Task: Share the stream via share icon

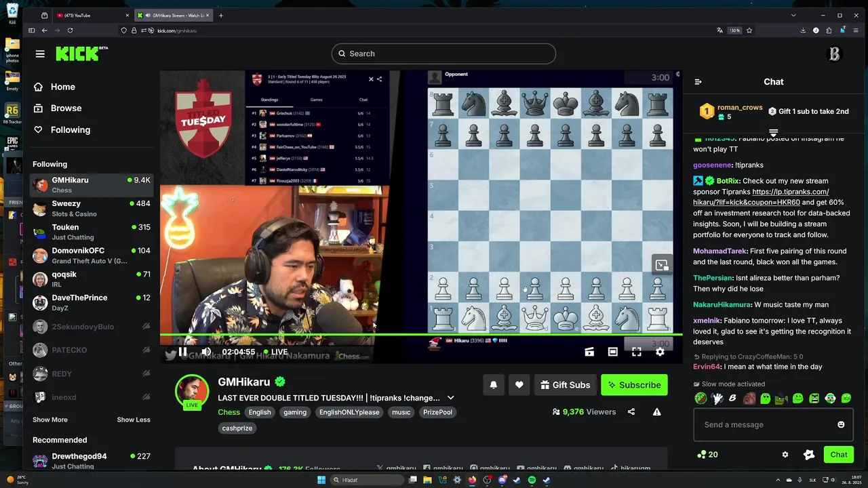Action: [x=631, y=411]
